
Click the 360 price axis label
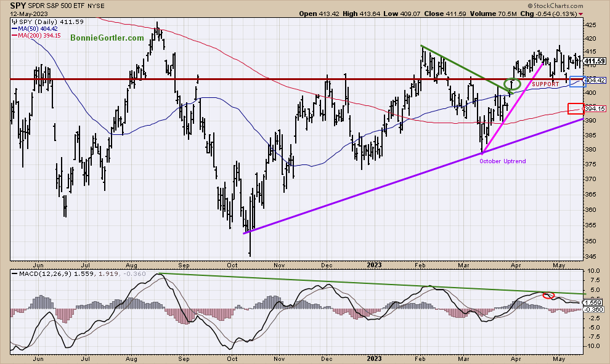coord(590,209)
